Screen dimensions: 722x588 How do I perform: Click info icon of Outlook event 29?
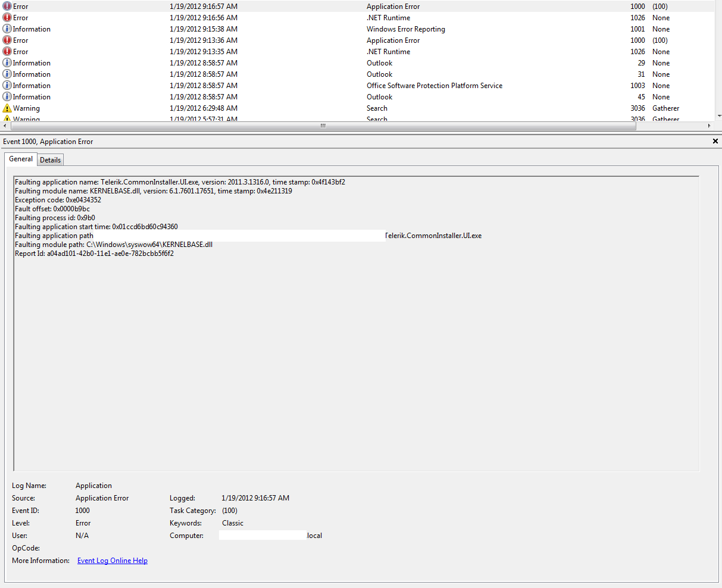point(7,63)
